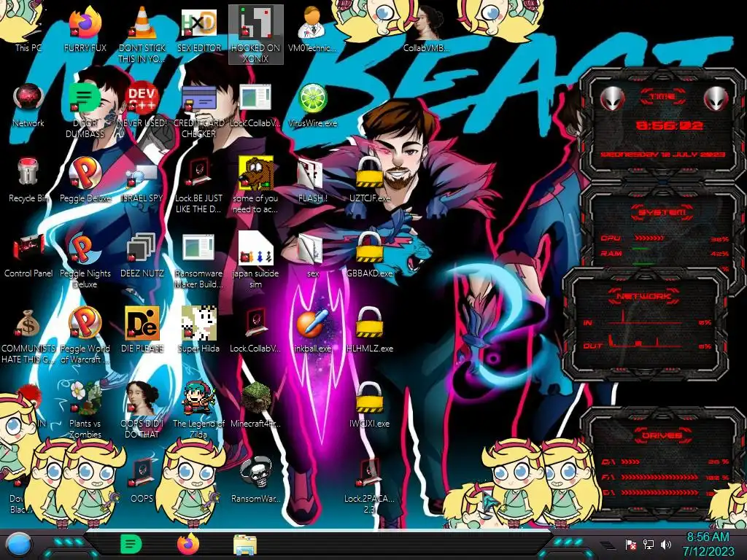Launch The Legend of Zilda icon
This screenshot has height=560, width=747.
(199, 411)
